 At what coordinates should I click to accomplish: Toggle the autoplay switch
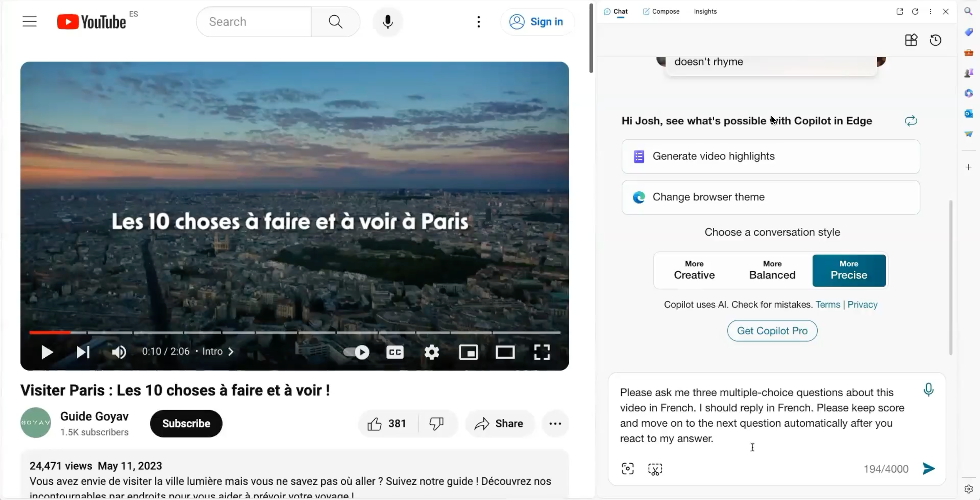click(x=356, y=352)
